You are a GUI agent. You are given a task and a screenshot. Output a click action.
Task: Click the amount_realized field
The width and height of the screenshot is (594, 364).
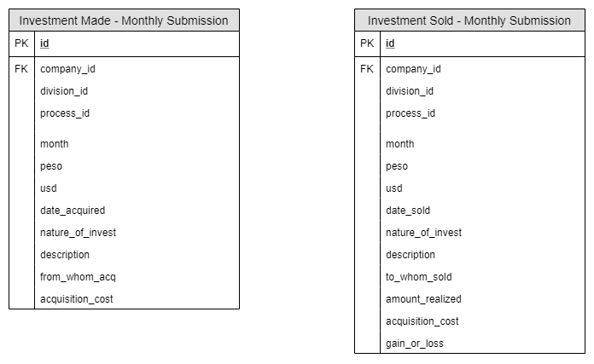point(423,299)
